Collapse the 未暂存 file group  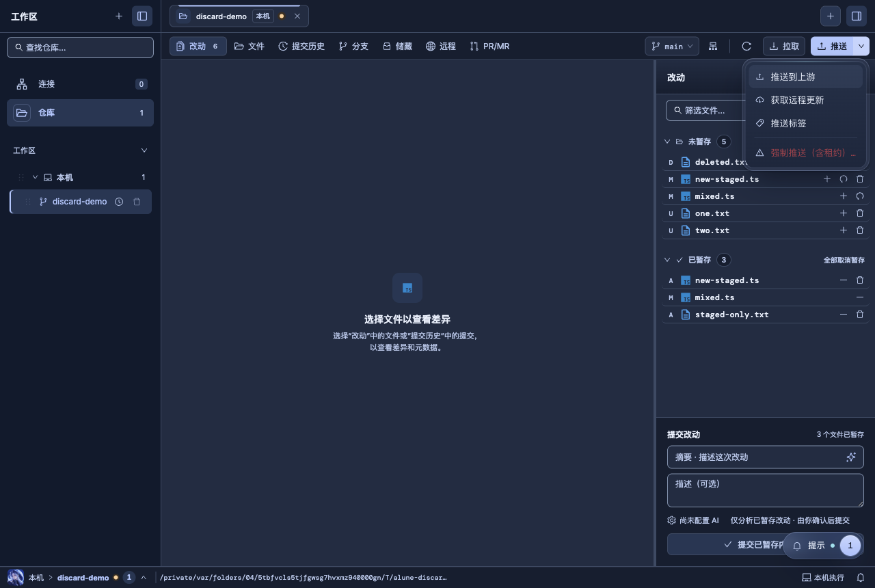click(667, 142)
